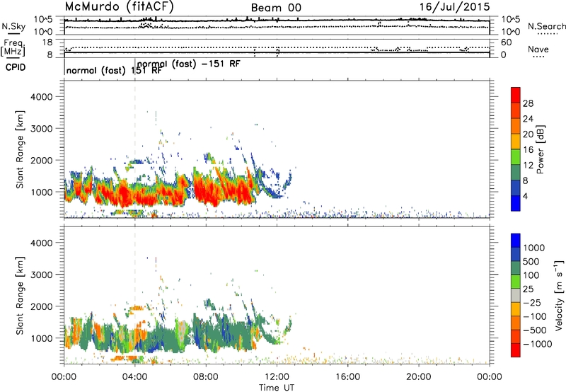Click the date 16/Jul/2015

coord(454,7)
